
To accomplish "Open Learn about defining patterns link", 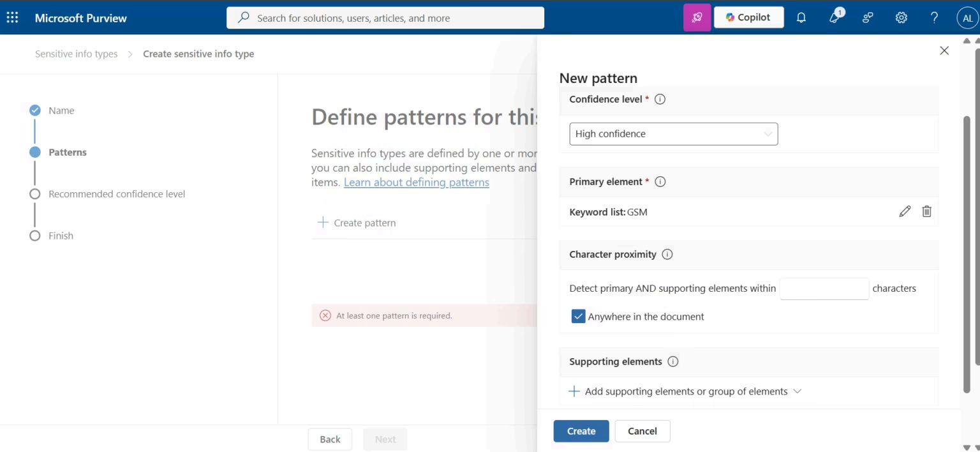I will click(x=417, y=182).
